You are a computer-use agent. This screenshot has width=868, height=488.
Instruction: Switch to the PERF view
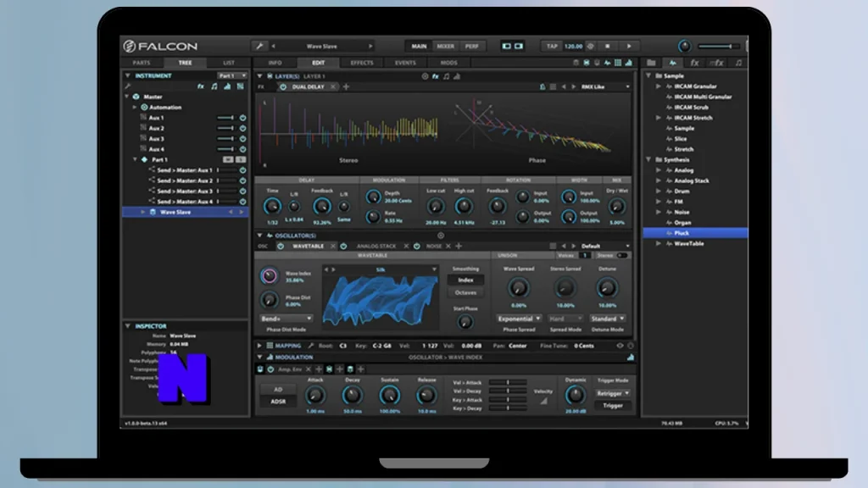471,47
